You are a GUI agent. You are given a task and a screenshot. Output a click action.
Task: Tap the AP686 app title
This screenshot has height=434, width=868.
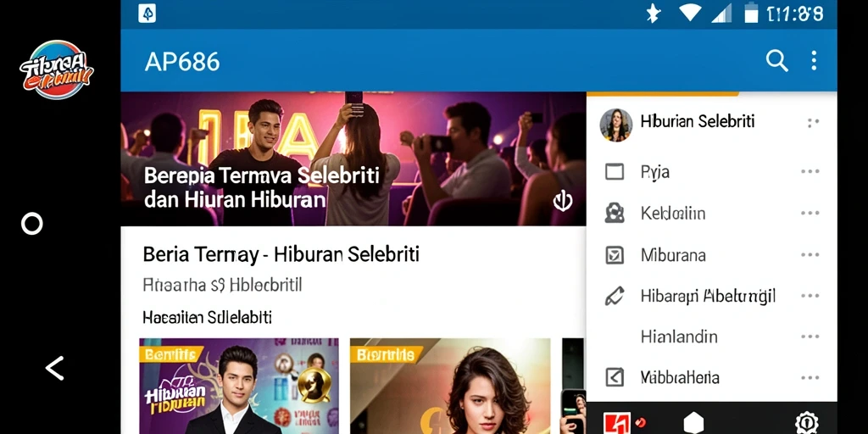[182, 62]
